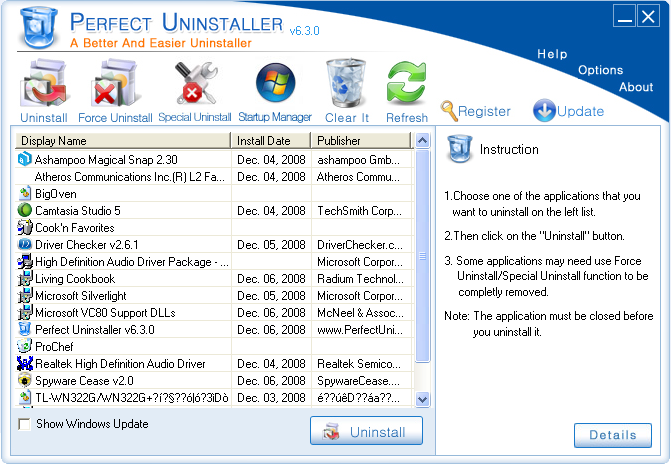Click the Register link text

coord(484,111)
